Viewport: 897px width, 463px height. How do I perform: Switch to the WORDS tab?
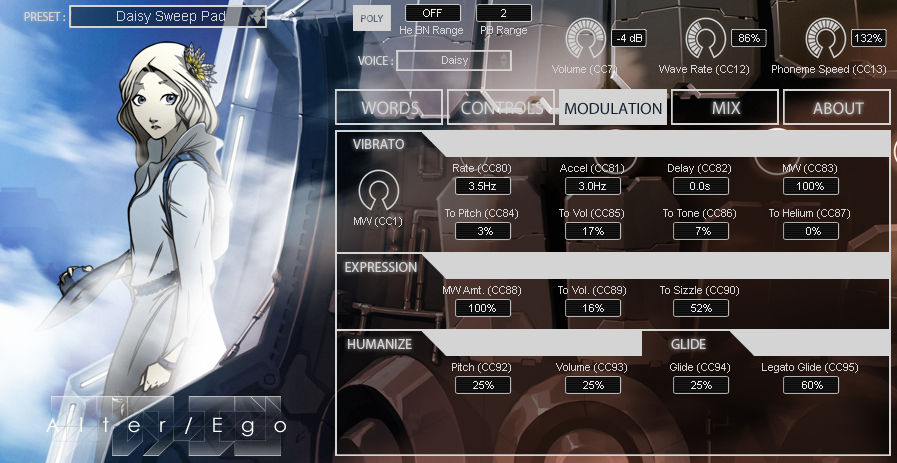[x=389, y=107]
